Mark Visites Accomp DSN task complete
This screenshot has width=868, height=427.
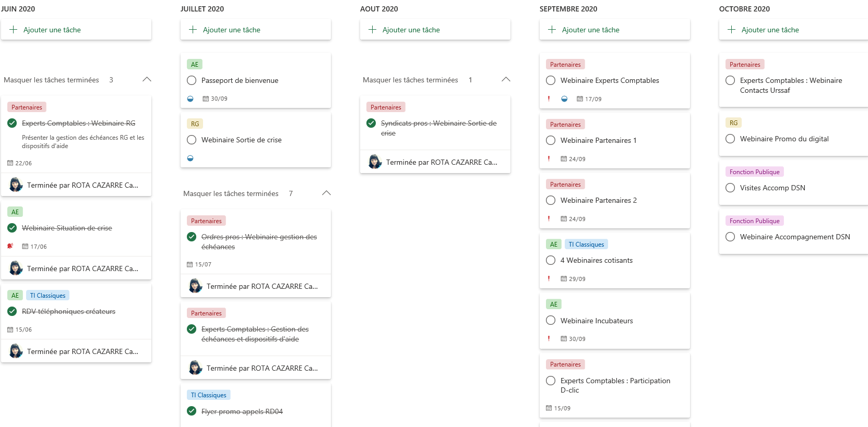(x=730, y=188)
